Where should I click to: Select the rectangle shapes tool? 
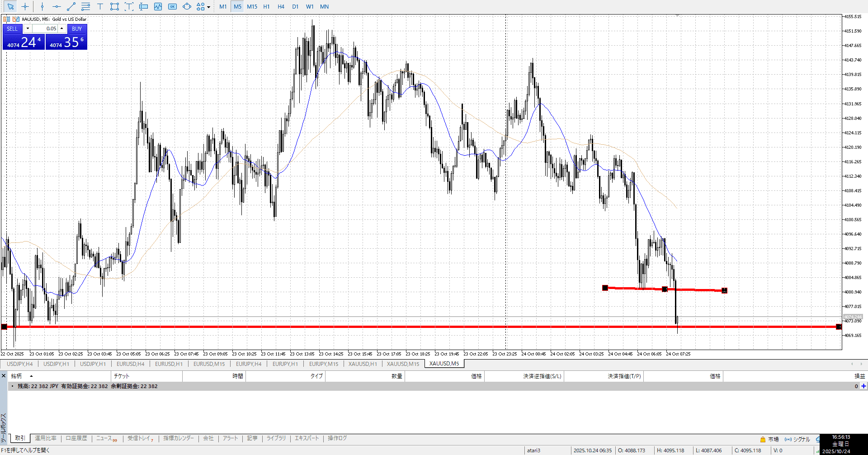[114, 6]
